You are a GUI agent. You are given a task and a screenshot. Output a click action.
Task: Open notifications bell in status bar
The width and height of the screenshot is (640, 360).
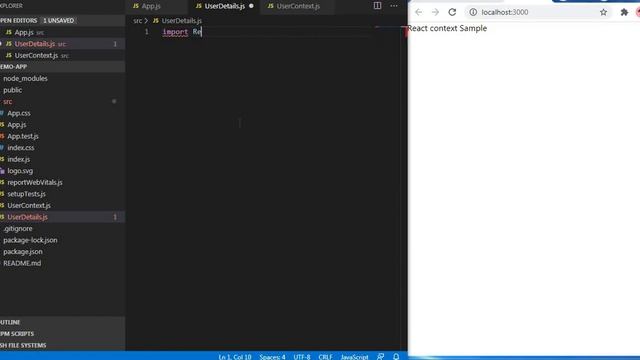396,356
